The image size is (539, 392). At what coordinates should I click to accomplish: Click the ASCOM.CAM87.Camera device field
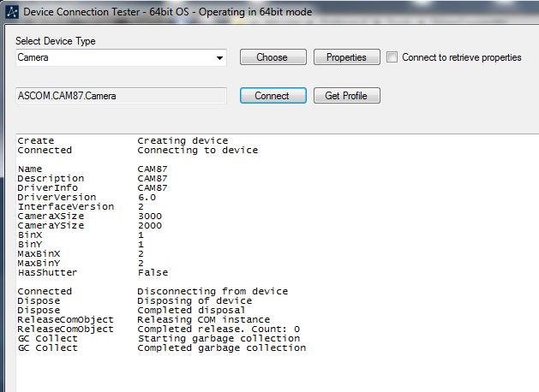pyautogui.click(x=121, y=95)
